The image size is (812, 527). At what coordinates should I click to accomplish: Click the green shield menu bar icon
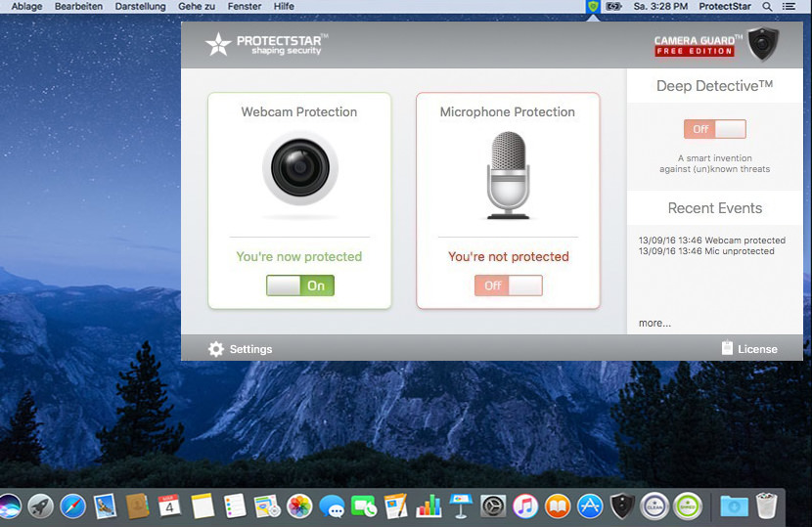(593, 7)
